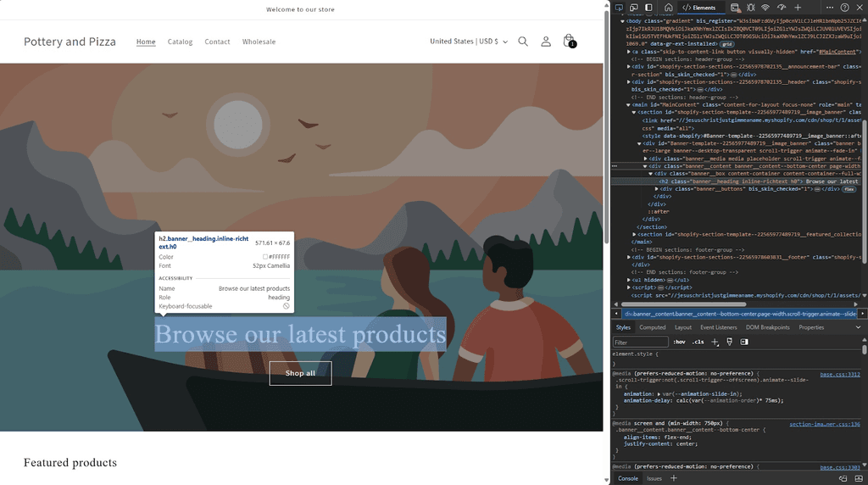Toggle device emulation in DevTools
868x485 pixels.
pyautogui.click(x=634, y=8)
